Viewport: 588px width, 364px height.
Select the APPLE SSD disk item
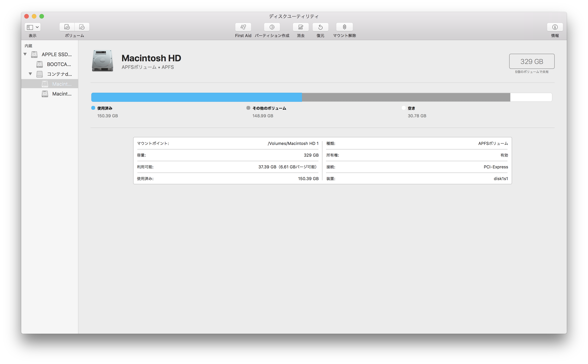56,54
